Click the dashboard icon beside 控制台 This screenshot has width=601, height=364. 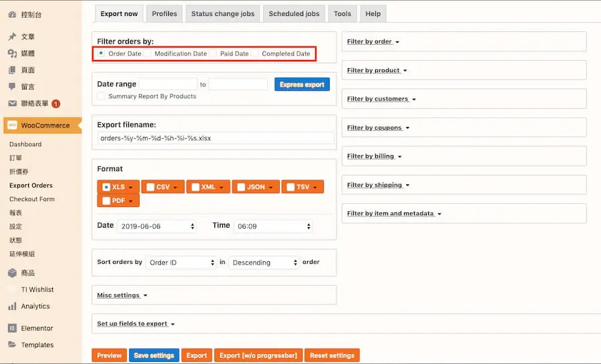click(x=12, y=15)
